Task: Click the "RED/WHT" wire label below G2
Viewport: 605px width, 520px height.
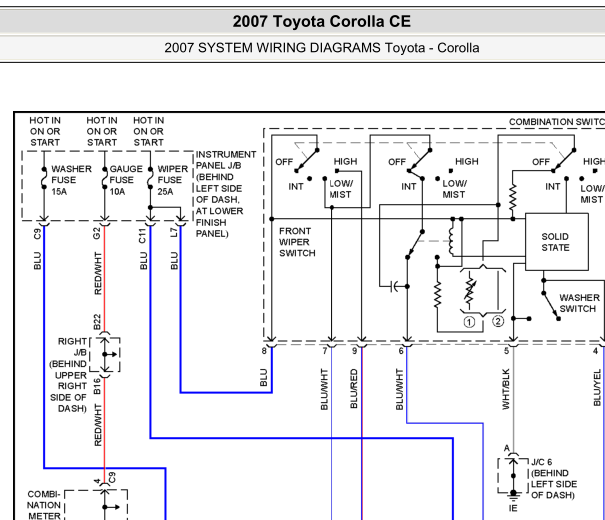Action: coord(98,274)
